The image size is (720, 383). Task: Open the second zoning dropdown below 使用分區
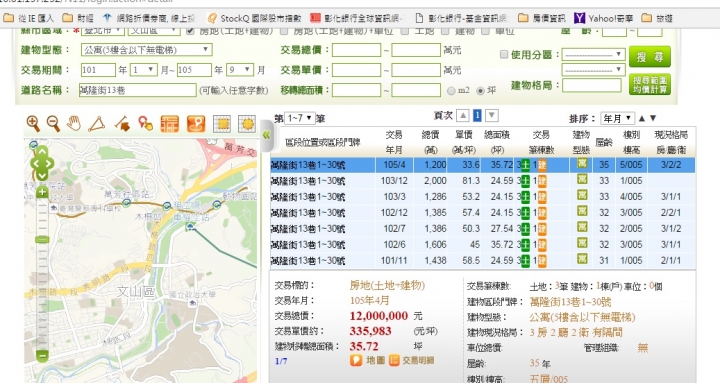tap(593, 70)
